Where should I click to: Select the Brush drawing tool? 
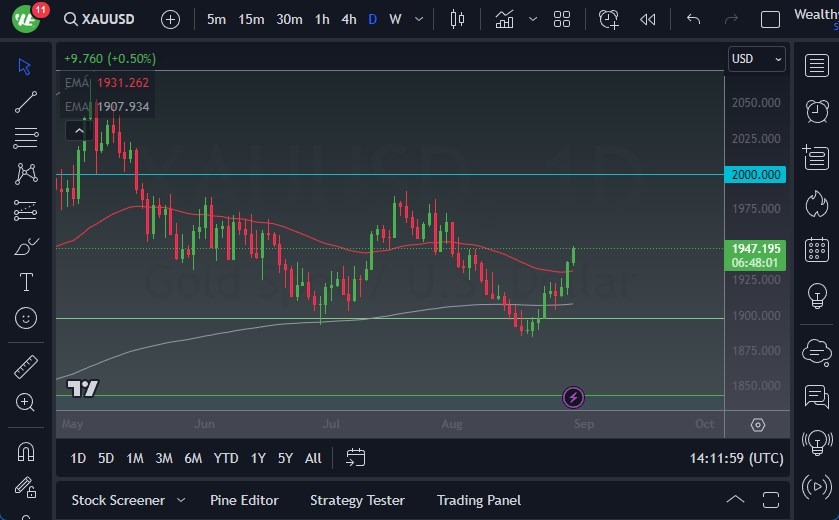coord(26,247)
